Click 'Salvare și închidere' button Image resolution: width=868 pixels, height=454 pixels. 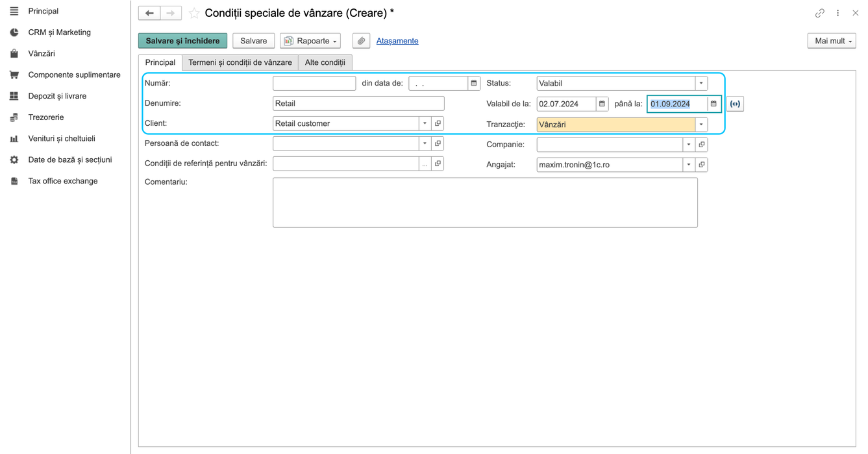point(183,41)
